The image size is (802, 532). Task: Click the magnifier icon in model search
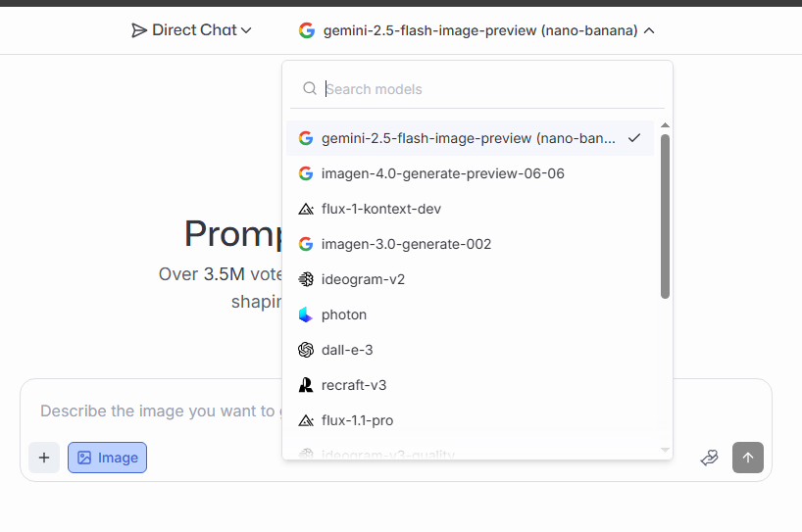pyautogui.click(x=310, y=88)
